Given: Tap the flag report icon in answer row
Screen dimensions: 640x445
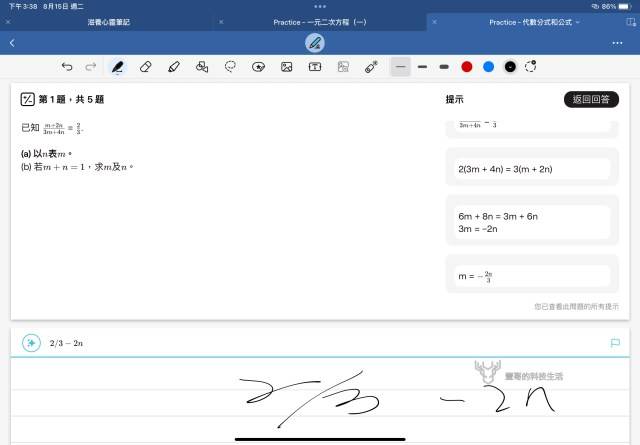Looking at the screenshot, I should pos(615,343).
